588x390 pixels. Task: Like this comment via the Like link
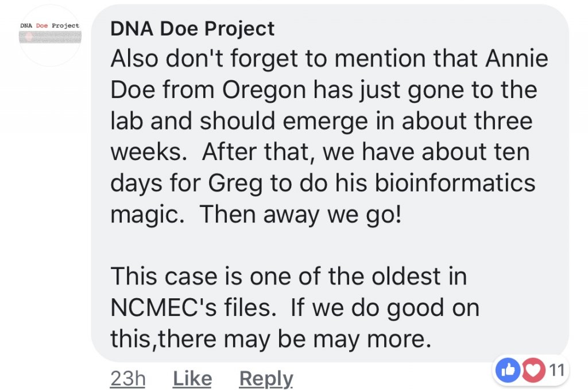point(192,378)
